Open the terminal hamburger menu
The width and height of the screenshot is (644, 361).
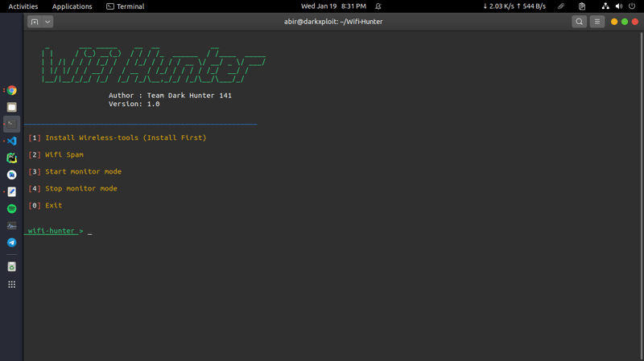pos(597,22)
